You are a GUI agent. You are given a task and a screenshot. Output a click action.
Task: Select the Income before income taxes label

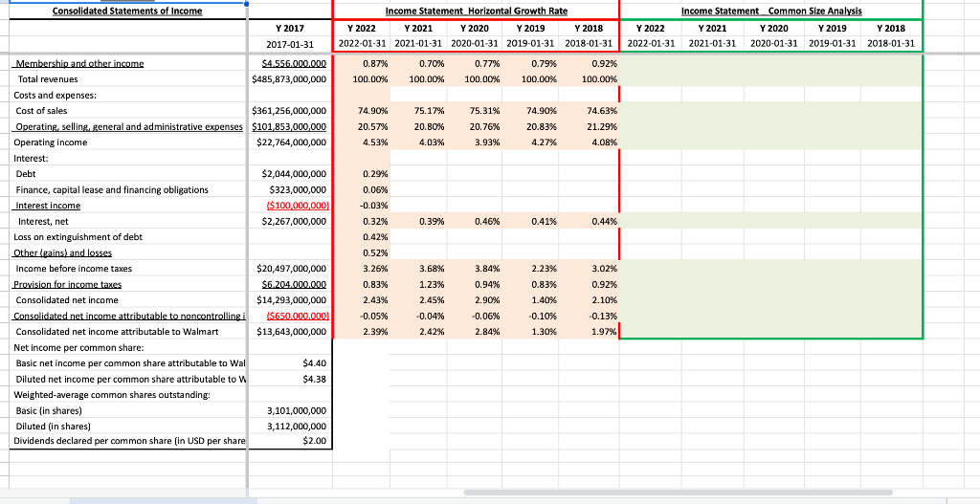click(74, 269)
